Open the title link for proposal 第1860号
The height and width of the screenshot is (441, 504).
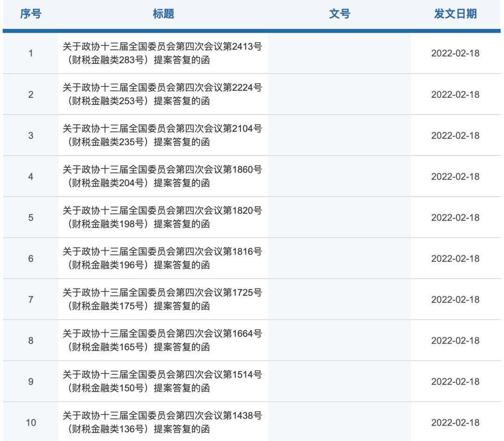click(x=162, y=176)
